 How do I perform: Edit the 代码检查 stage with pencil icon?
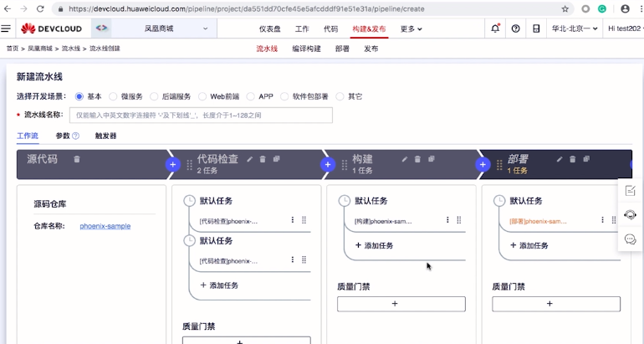click(250, 159)
